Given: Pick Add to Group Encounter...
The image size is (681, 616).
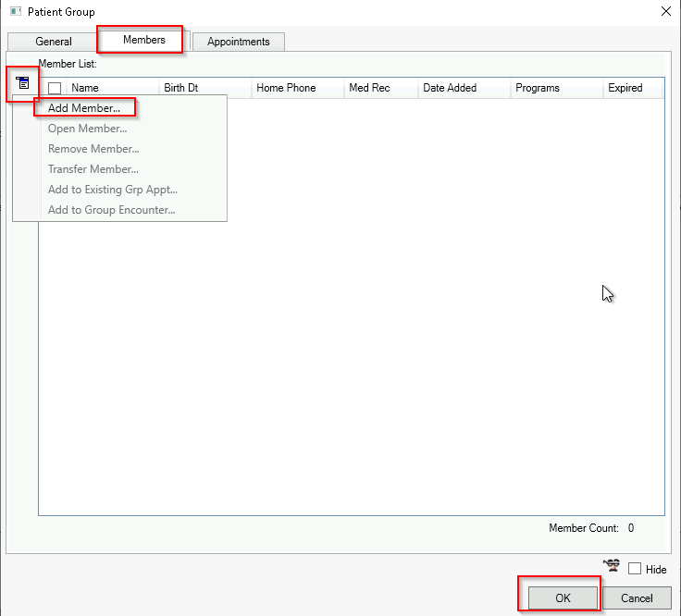Looking at the screenshot, I should tap(112, 210).
